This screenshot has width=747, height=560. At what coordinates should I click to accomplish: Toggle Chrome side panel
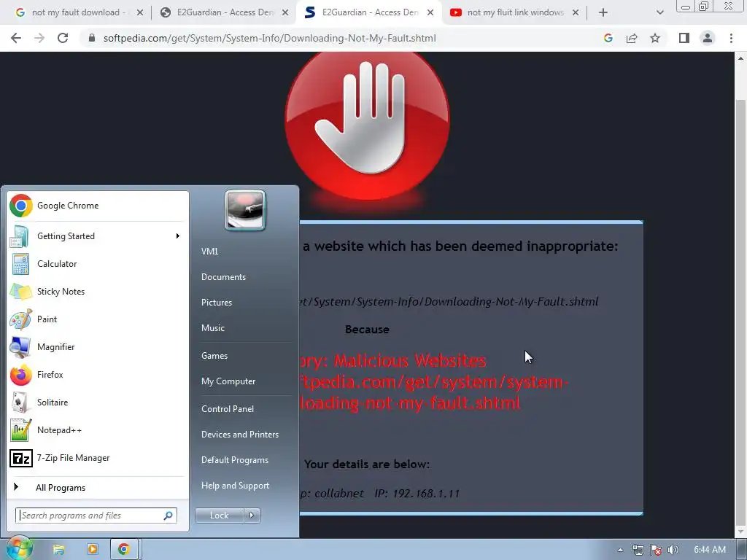[x=684, y=38]
